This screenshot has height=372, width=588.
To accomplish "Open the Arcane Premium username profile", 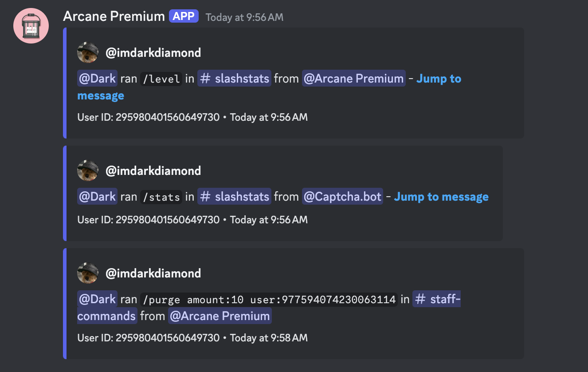I will (x=114, y=17).
